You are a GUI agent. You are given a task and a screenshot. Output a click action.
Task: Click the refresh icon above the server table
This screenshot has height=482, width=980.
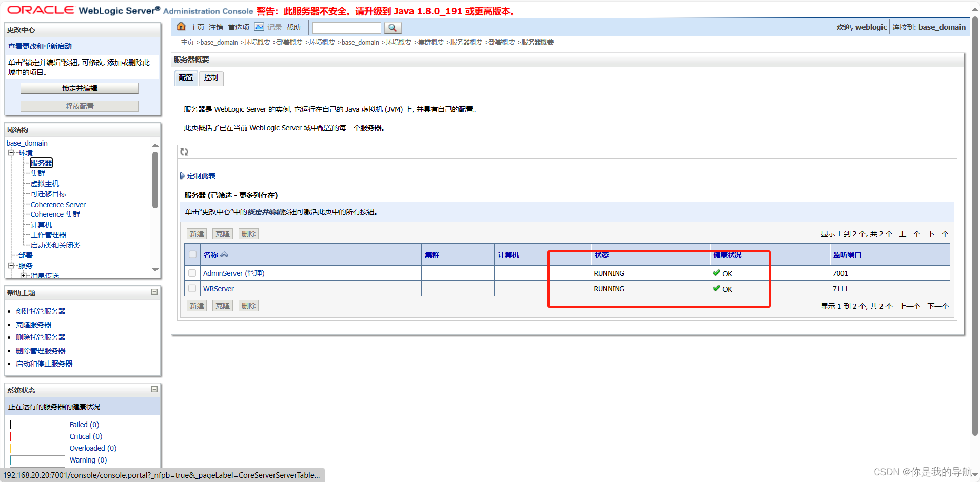point(184,151)
